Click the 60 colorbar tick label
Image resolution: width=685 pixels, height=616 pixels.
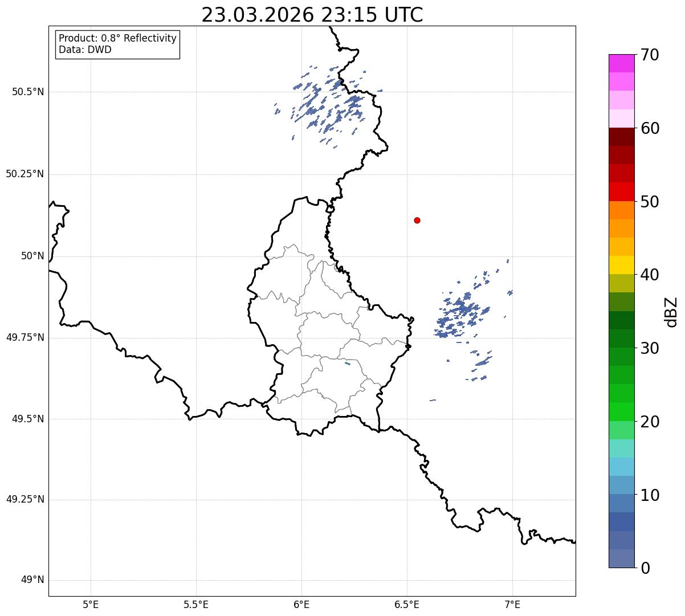coord(650,128)
